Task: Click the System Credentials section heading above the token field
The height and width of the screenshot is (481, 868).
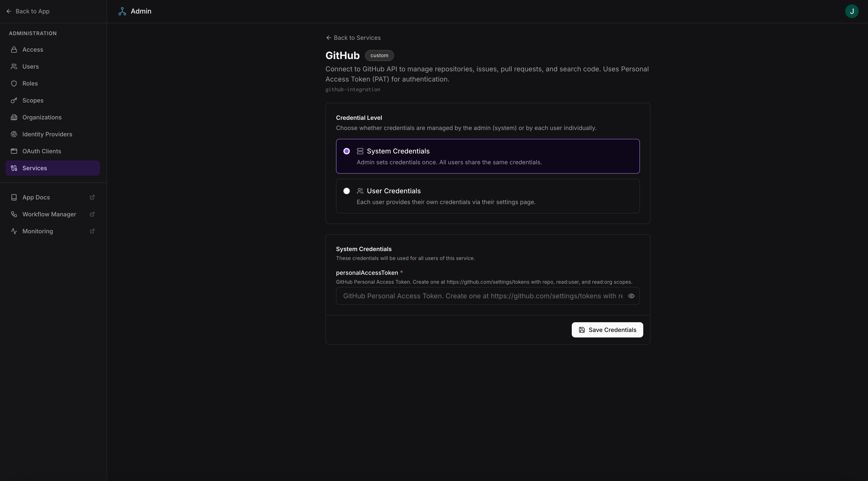Action: (364, 249)
